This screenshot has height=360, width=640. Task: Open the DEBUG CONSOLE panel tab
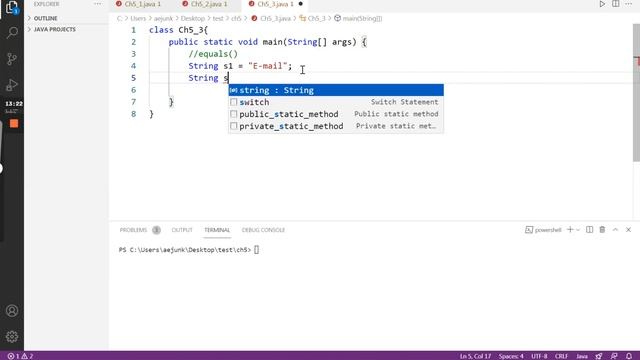tap(263, 230)
